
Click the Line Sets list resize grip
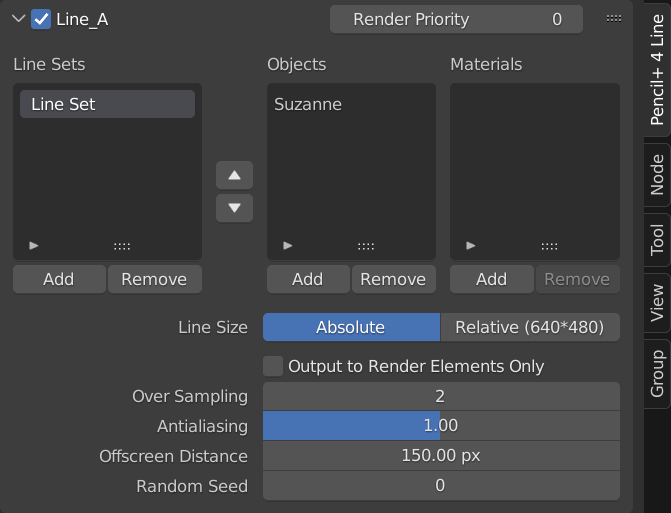pos(122,246)
